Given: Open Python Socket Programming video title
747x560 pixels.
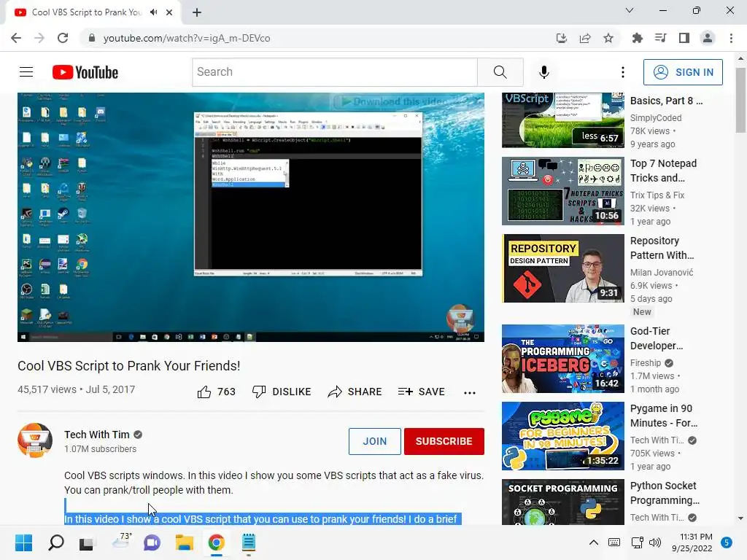Looking at the screenshot, I should tap(665, 493).
